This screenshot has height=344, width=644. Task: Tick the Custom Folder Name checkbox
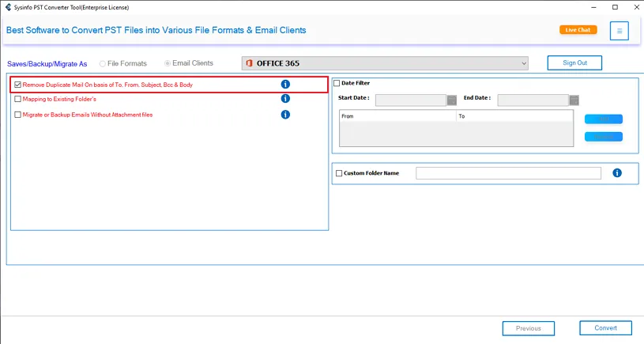click(x=339, y=173)
